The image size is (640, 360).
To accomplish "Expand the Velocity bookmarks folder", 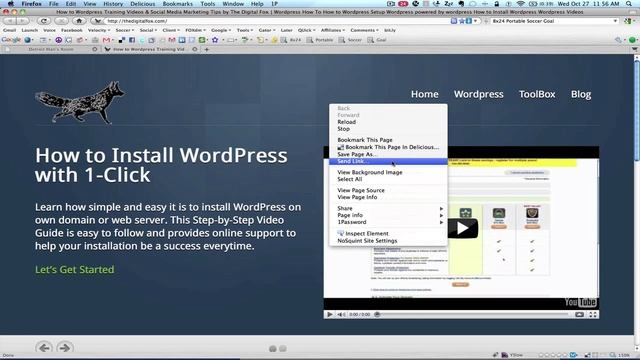I will click(x=99, y=30).
